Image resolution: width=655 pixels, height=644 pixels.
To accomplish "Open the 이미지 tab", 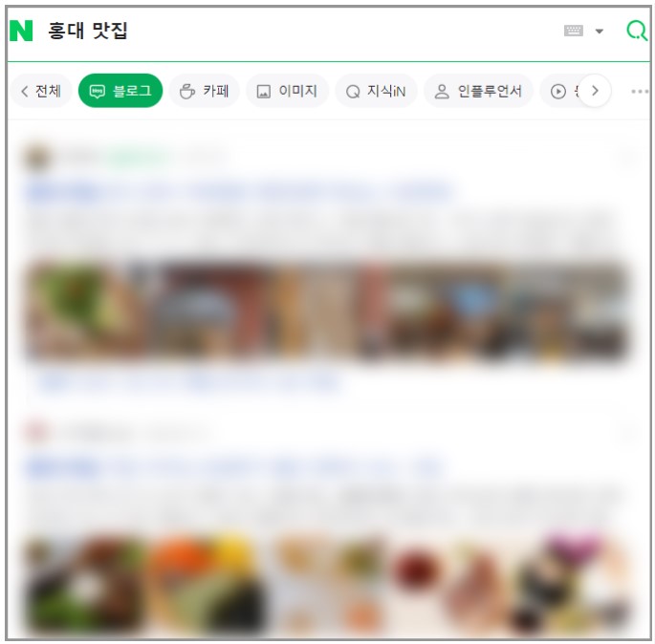I will [287, 91].
